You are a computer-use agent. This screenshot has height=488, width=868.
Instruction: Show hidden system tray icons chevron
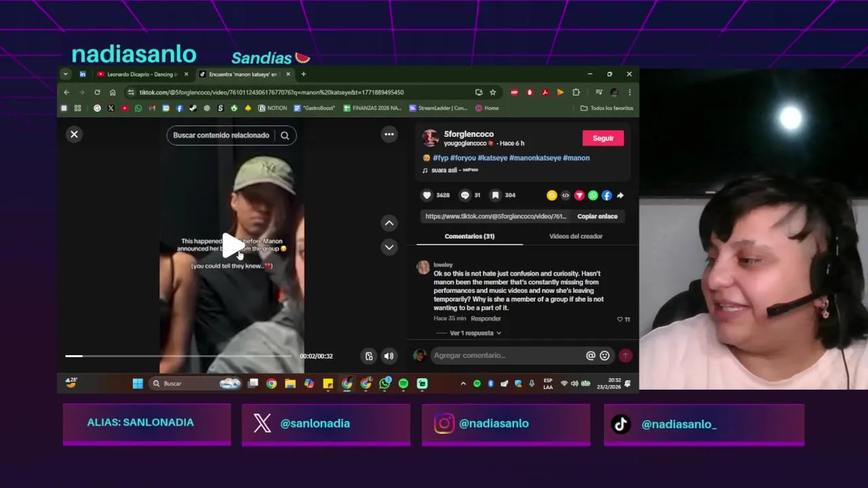(x=463, y=384)
